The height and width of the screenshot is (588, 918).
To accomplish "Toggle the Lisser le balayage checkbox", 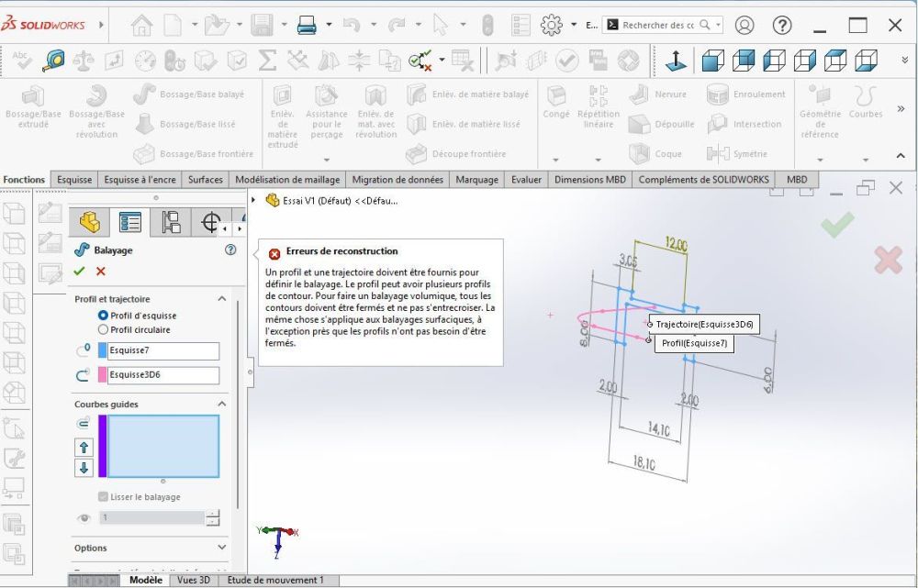I will click(x=103, y=497).
